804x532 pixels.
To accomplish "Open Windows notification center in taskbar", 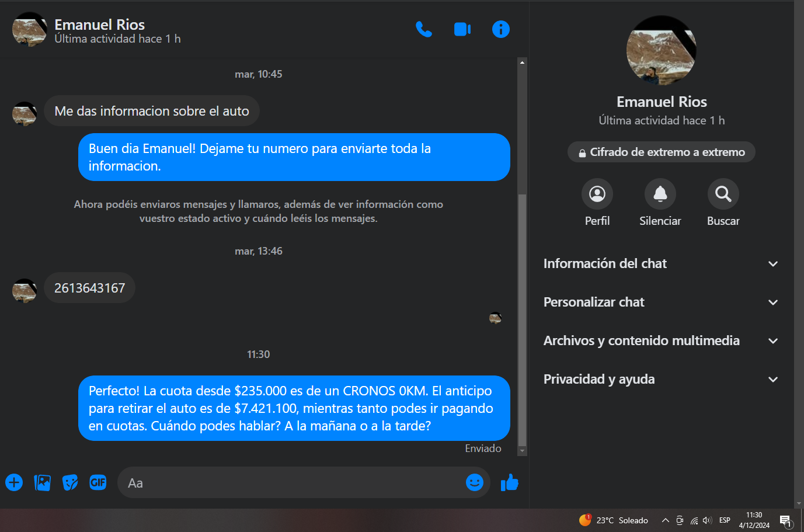I will click(785, 521).
